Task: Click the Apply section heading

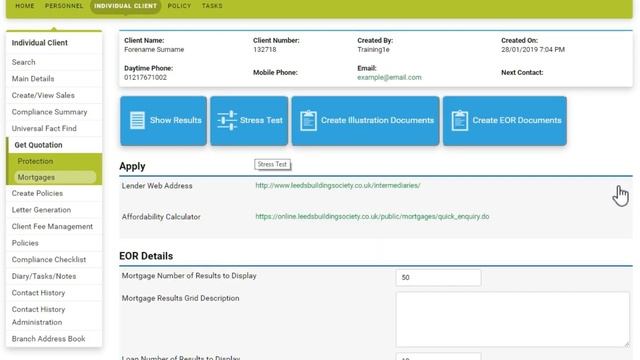Action: pyautogui.click(x=132, y=166)
